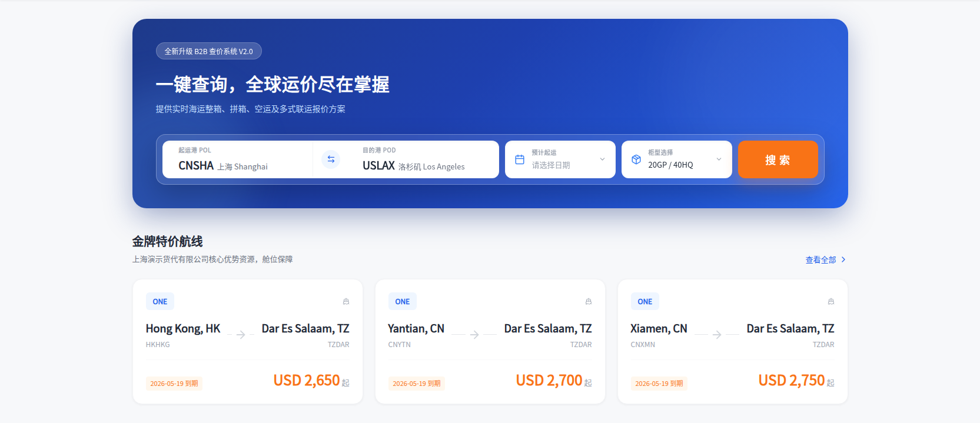This screenshot has height=423, width=980.
Task: Open the 预计起运 date dropdown
Action: (560, 159)
